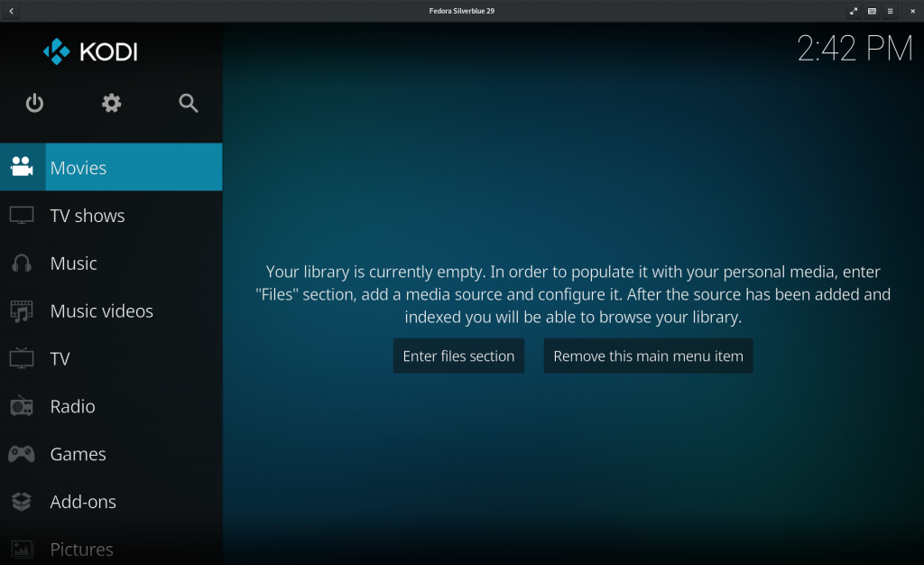Open the Kodi power options icon
The height and width of the screenshot is (565, 924).
coord(35,103)
